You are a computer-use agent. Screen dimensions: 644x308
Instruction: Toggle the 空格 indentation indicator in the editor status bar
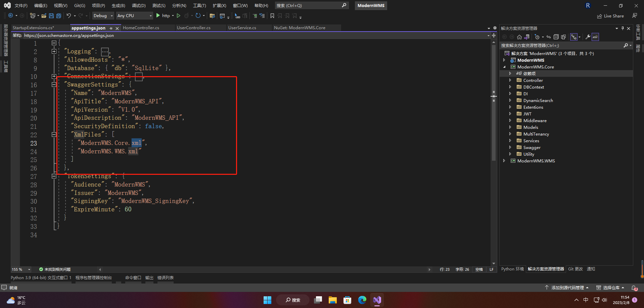479,269
